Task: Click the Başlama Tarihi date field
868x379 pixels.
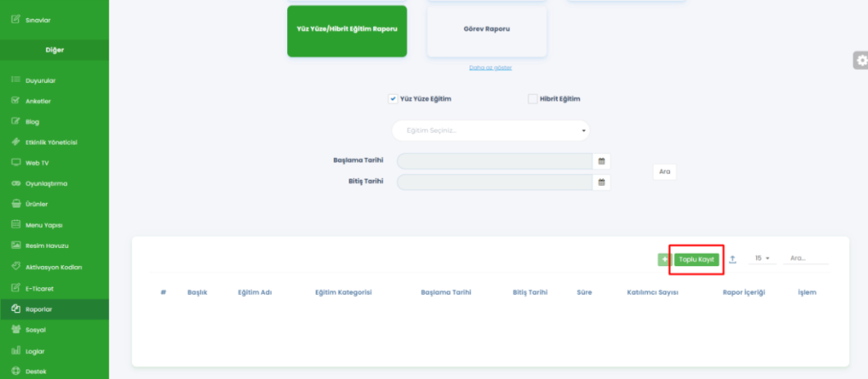Action: tap(494, 161)
